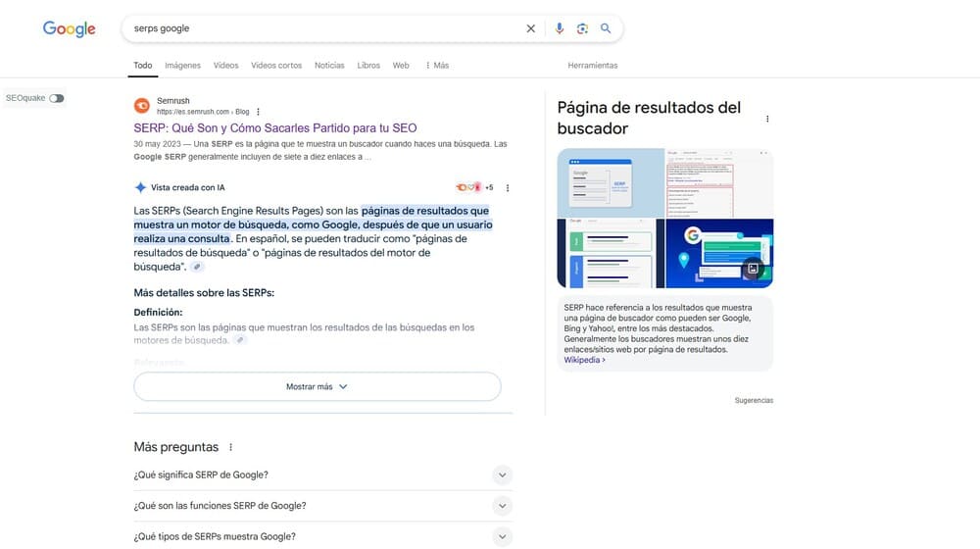
Task: Open the Más search filters dropdown
Action: tap(437, 65)
